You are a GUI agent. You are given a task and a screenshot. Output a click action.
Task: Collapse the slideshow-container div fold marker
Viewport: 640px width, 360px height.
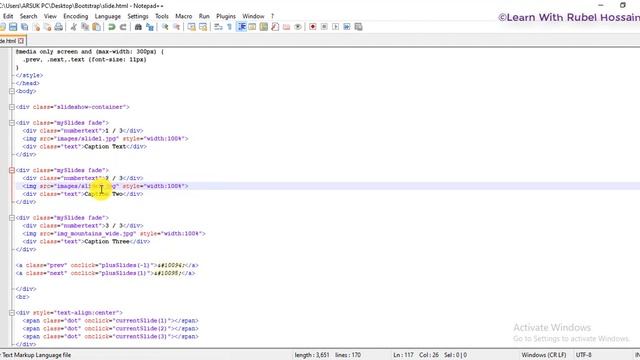tap(12, 107)
